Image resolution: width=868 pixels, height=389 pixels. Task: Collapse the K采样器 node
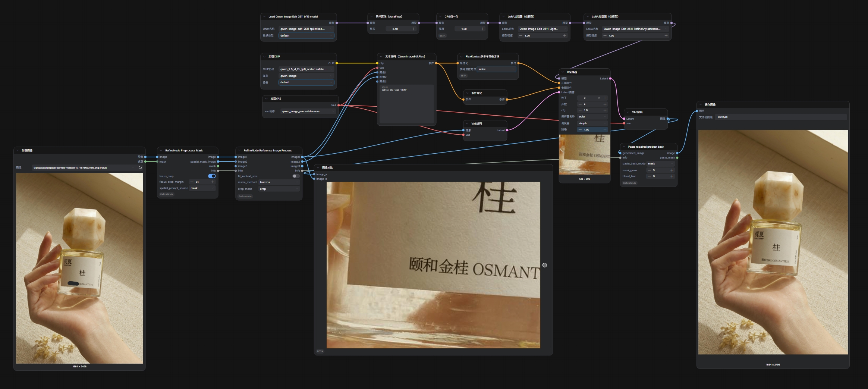[x=563, y=72]
